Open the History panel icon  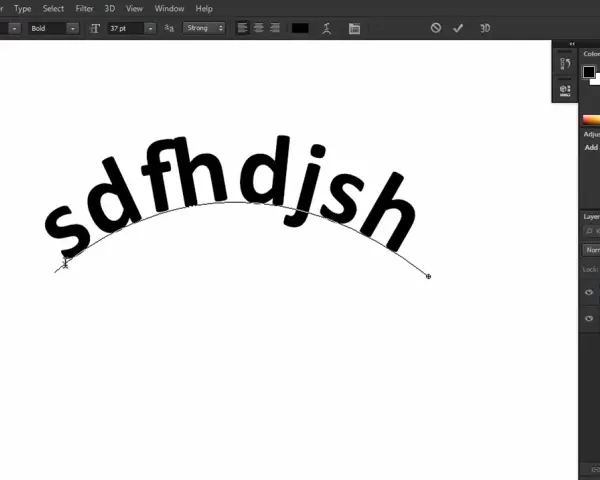[x=565, y=64]
